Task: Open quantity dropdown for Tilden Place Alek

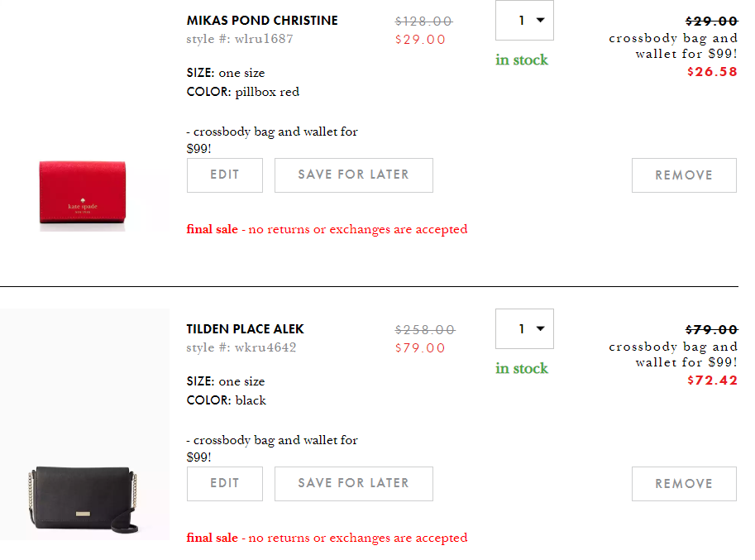Action: point(524,329)
